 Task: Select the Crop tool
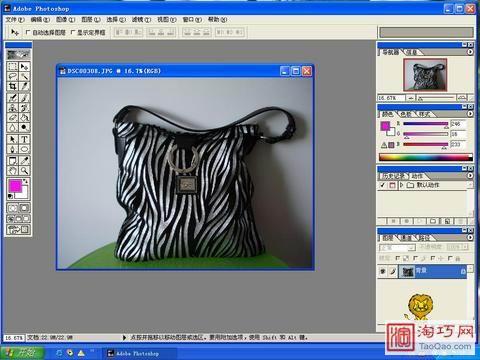point(13,87)
